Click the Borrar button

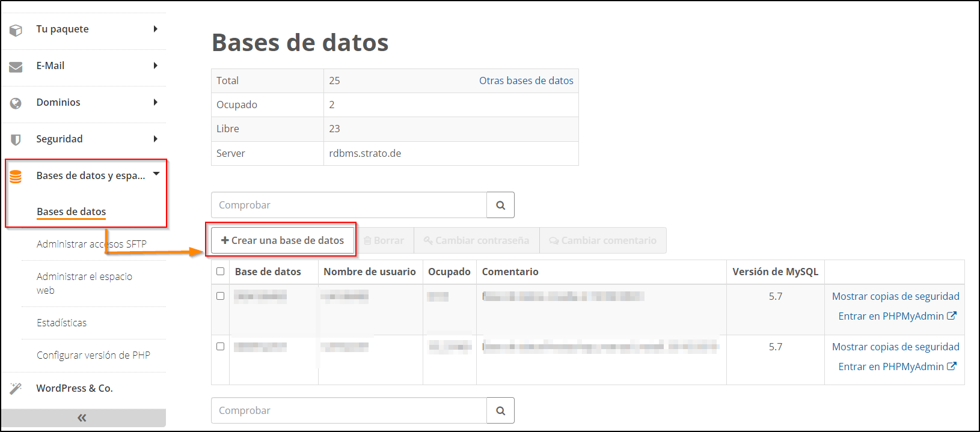(x=384, y=240)
